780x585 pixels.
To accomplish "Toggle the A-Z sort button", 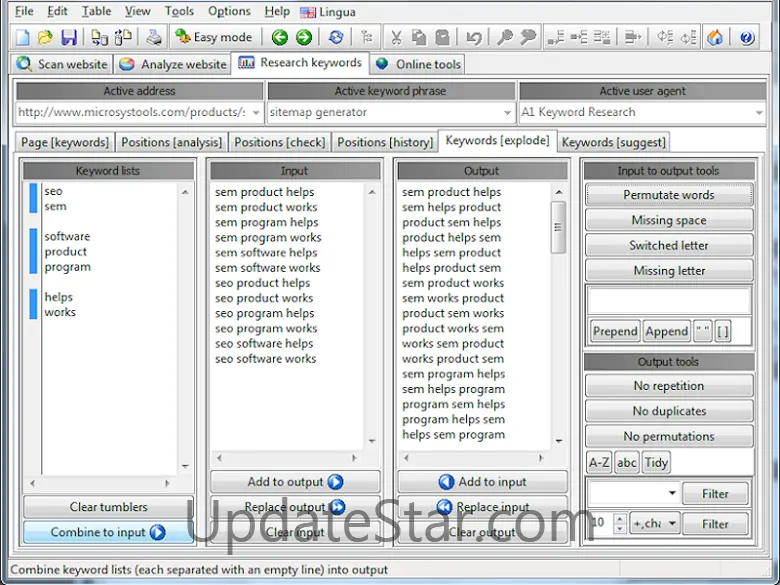I will tap(599, 463).
